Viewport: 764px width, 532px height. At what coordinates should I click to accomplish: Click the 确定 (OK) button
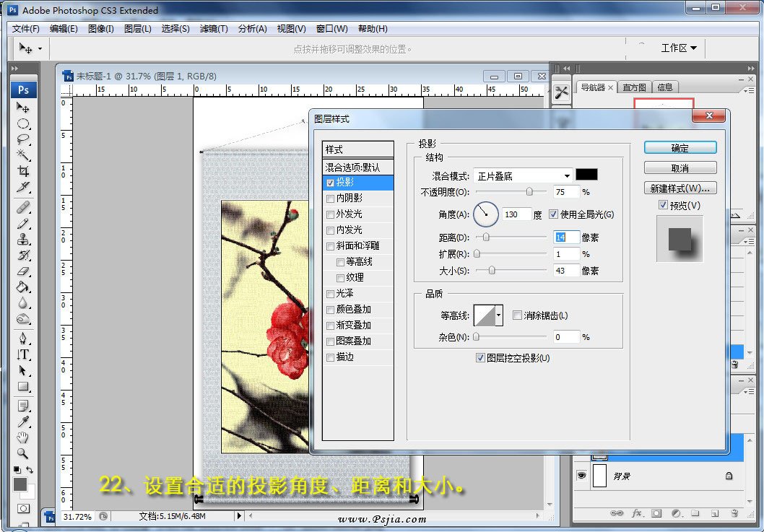(x=680, y=147)
